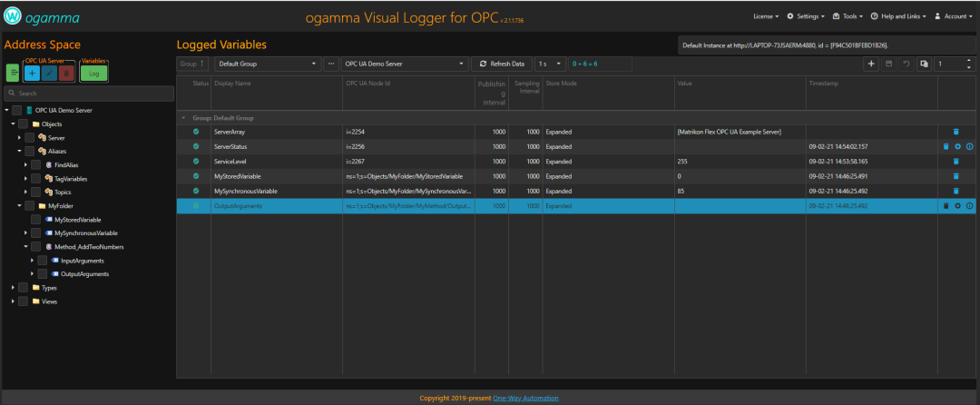
Task: Open the Tools menu
Action: click(848, 16)
